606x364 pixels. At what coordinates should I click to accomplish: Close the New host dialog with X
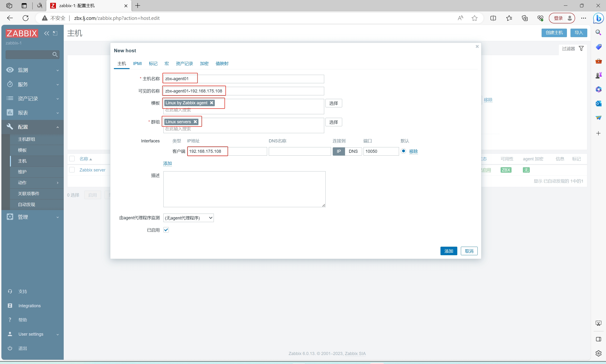click(x=477, y=46)
